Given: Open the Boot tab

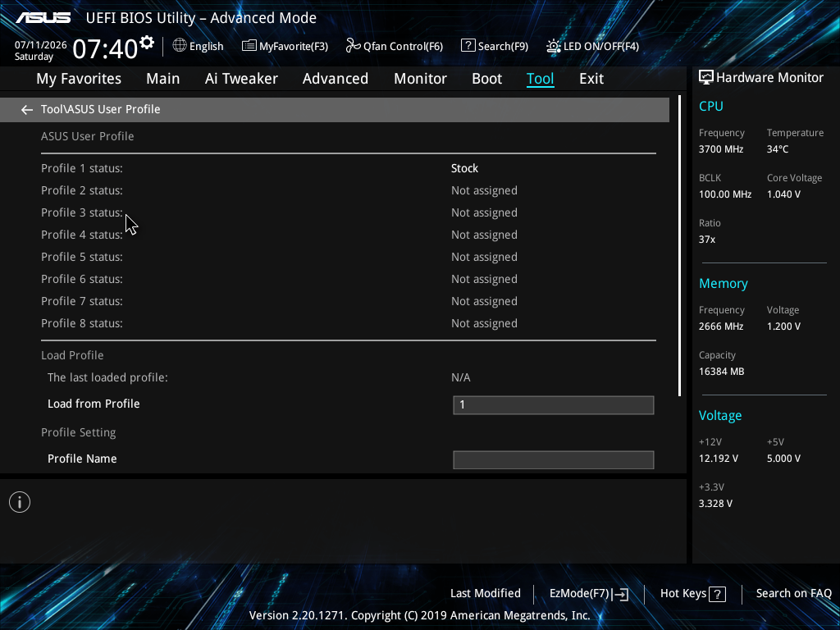Looking at the screenshot, I should click(x=486, y=79).
